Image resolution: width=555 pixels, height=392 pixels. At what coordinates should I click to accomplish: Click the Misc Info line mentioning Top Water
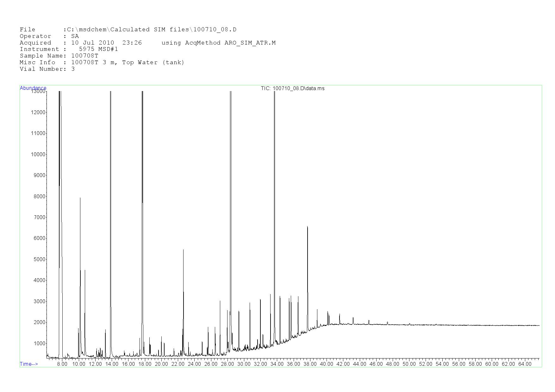(102, 63)
